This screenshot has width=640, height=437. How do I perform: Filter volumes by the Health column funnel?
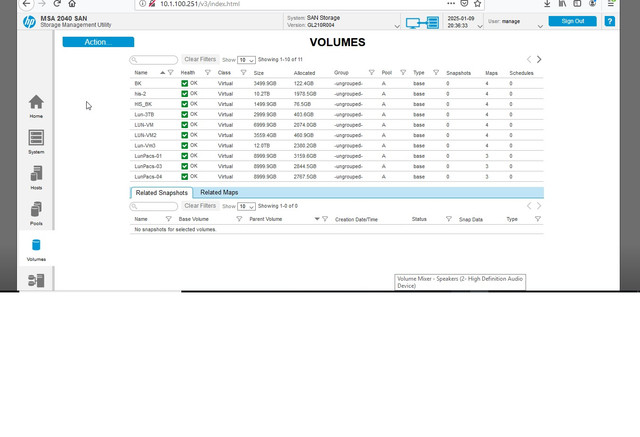207,73
